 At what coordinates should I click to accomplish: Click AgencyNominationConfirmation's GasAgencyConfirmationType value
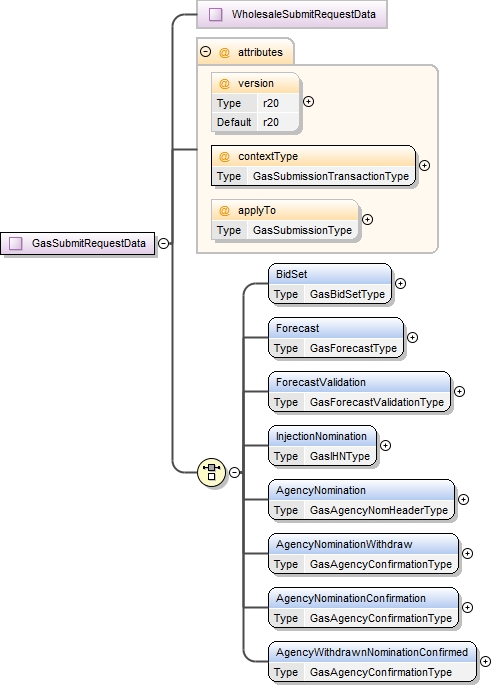click(381, 618)
